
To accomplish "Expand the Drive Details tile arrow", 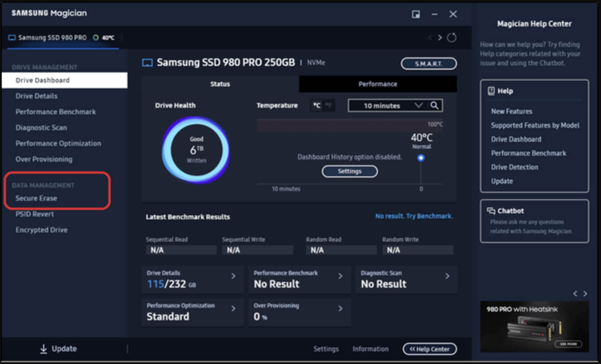I will 233,276.
